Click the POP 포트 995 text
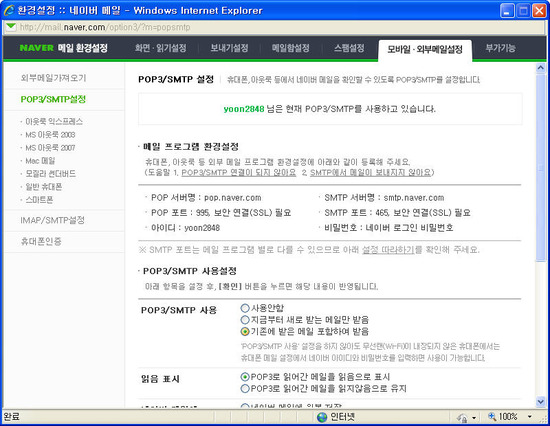This screenshot has height=426, width=550. tap(221, 213)
